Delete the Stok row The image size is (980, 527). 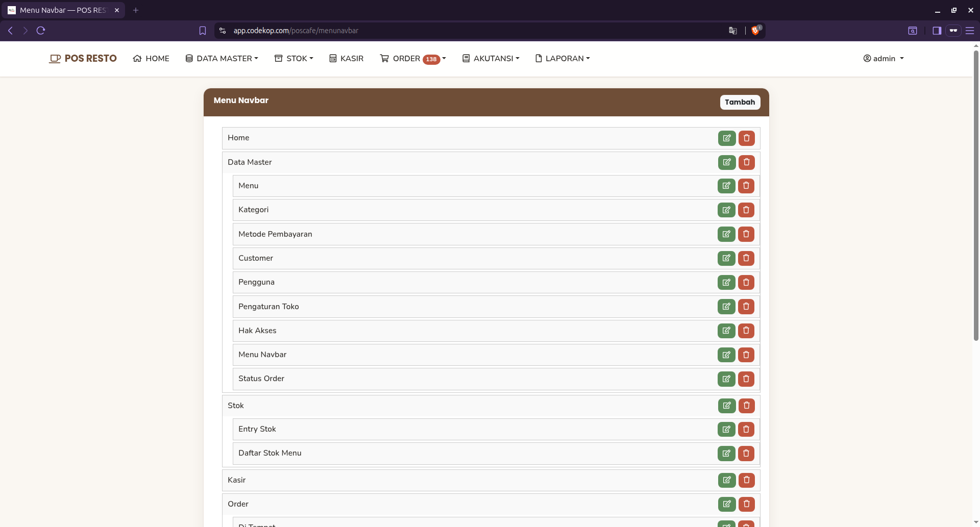click(746, 406)
